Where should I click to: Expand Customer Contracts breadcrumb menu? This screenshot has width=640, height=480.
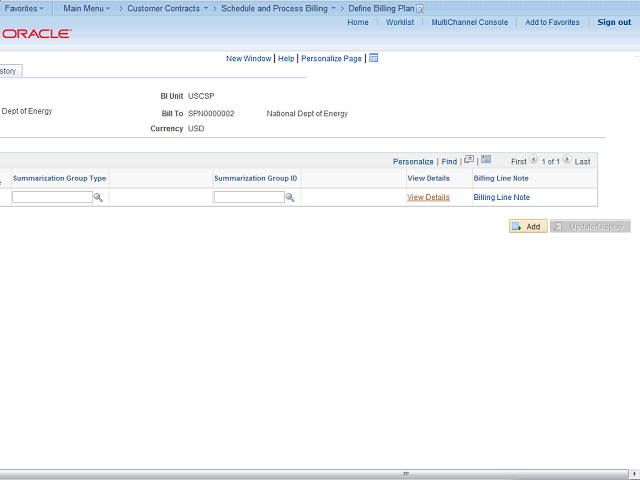click(167, 8)
